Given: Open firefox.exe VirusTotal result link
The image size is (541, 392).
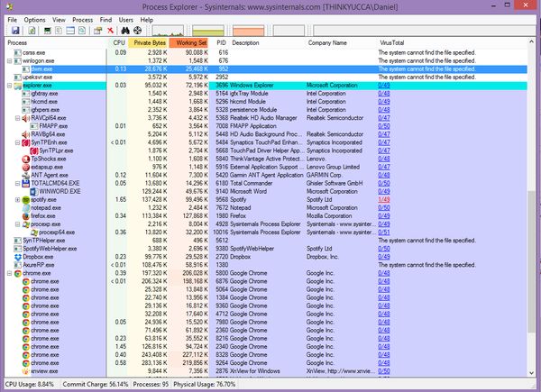Looking at the screenshot, I should coord(384,216).
